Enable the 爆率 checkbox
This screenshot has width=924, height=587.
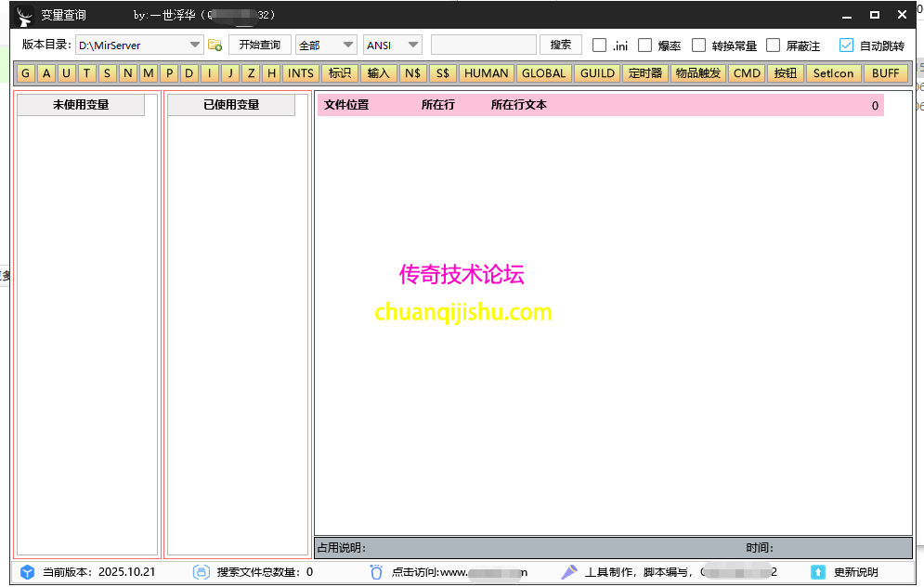click(645, 45)
